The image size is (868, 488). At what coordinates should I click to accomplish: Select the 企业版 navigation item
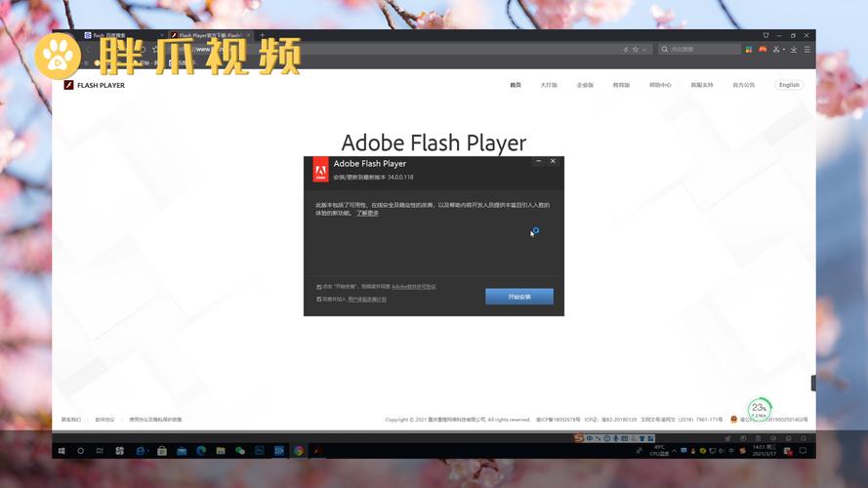click(x=585, y=85)
